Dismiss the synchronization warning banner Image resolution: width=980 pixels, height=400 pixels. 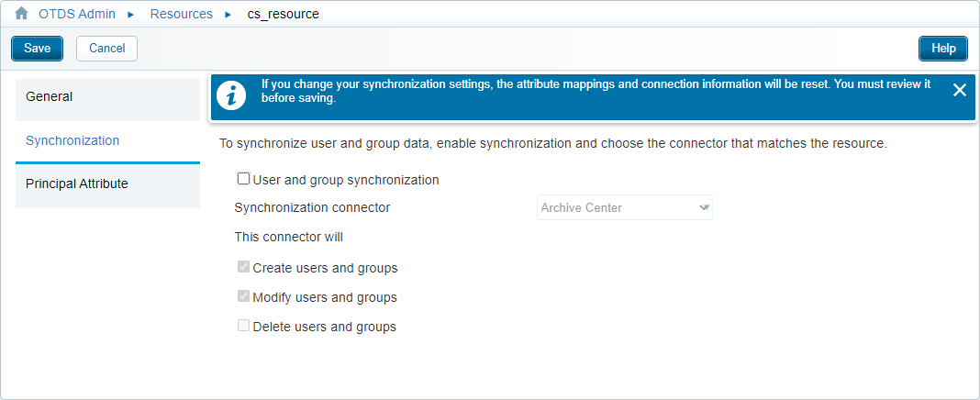point(960,90)
